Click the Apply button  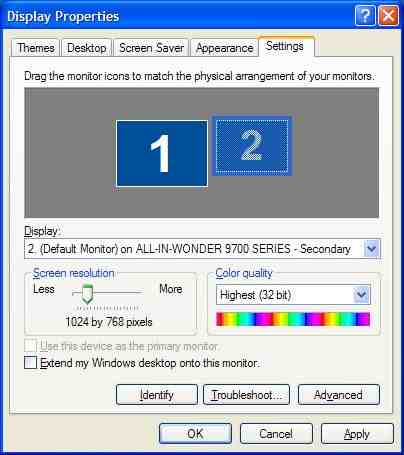(357, 434)
